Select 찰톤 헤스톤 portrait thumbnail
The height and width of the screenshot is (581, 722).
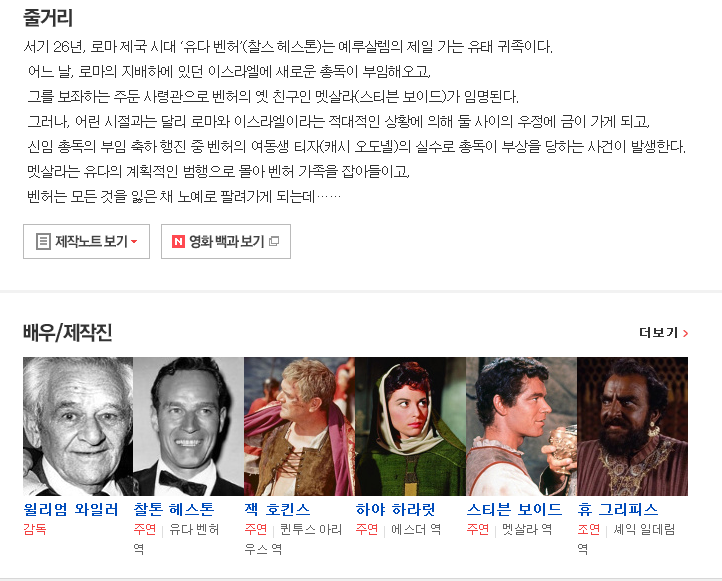tap(189, 426)
